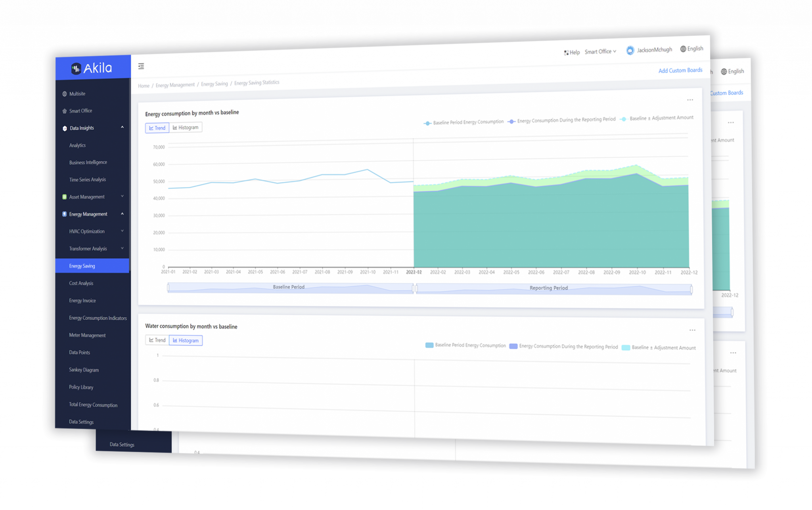Image resolution: width=812 pixels, height=510 pixels.
Task: Click the Energy Management sidebar icon
Action: [x=65, y=213]
